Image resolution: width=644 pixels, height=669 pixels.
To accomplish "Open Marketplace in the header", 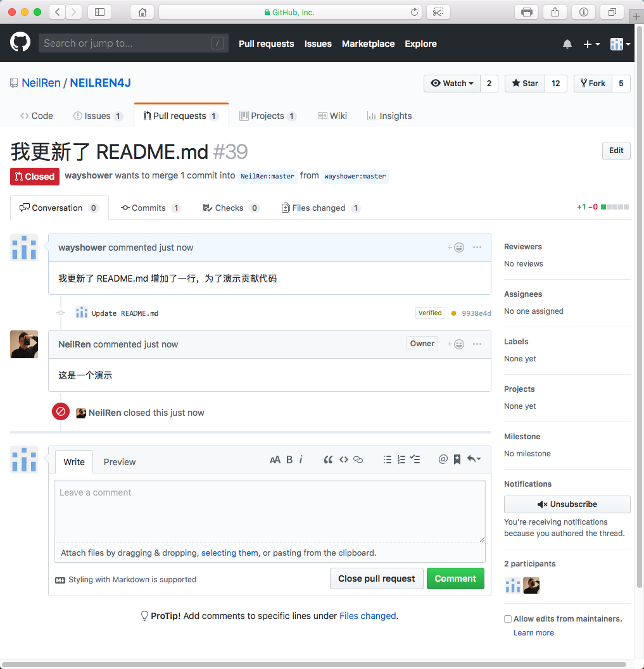I will coord(369,44).
